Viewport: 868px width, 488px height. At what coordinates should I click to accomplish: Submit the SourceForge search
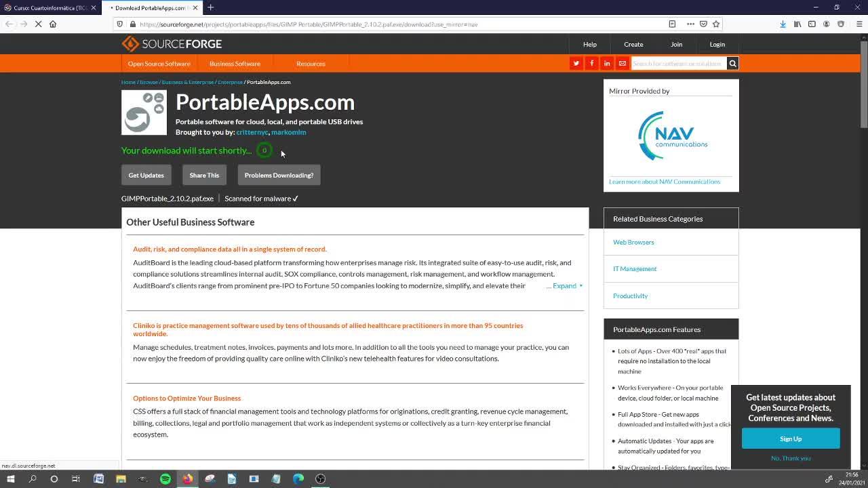click(732, 63)
